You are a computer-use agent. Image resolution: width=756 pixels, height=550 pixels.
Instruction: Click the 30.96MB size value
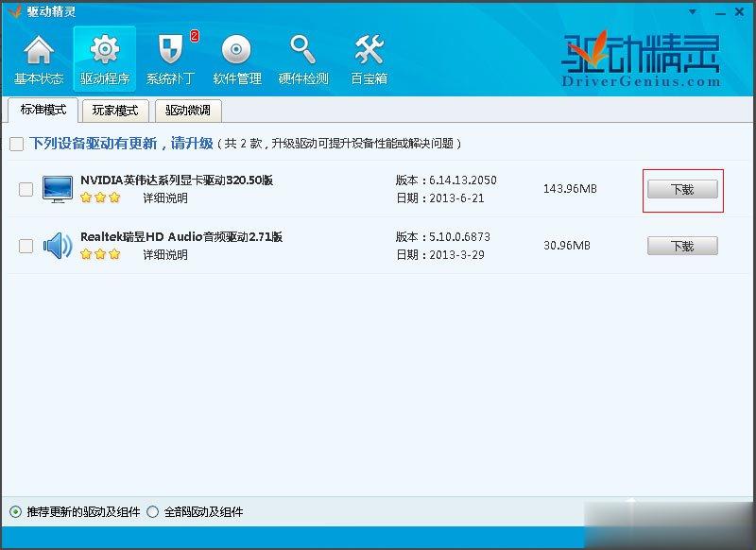tap(567, 246)
